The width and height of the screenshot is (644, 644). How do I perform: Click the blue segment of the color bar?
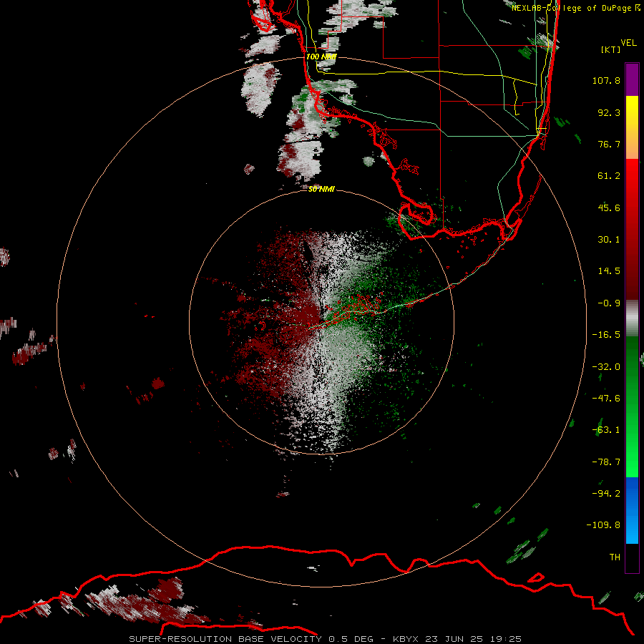[x=632, y=510]
